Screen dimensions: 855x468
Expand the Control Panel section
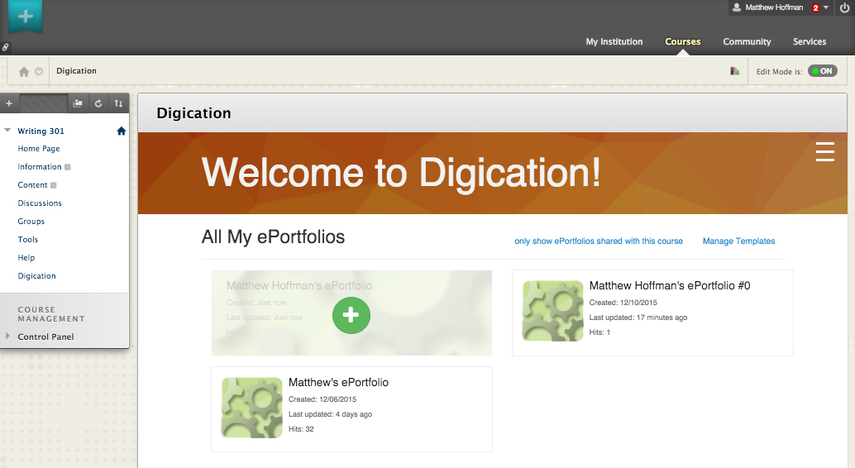point(8,336)
